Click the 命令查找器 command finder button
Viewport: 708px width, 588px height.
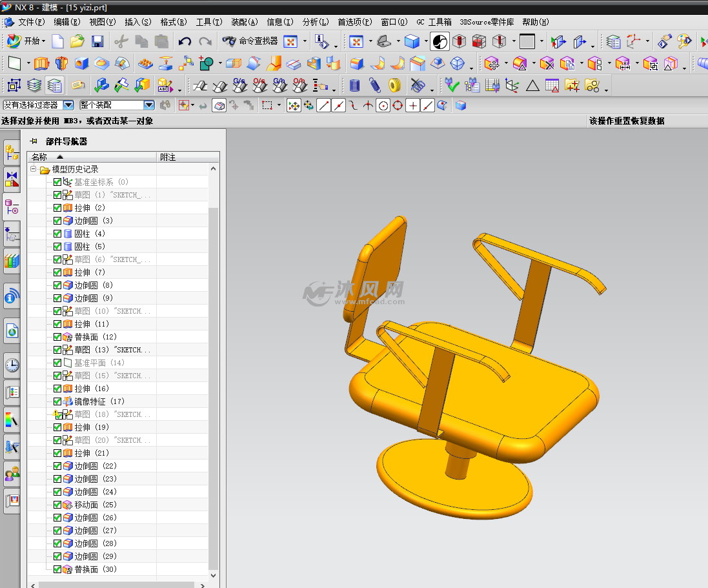(x=250, y=41)
